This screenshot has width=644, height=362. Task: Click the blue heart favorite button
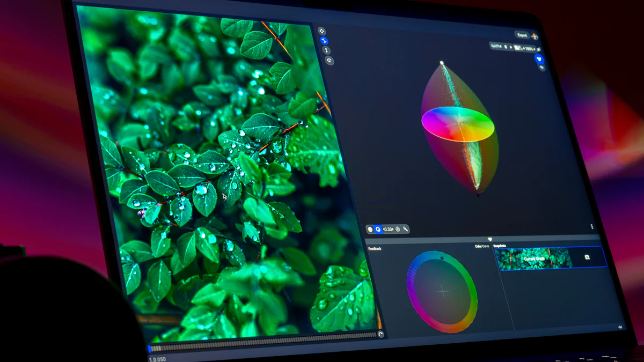540,60
